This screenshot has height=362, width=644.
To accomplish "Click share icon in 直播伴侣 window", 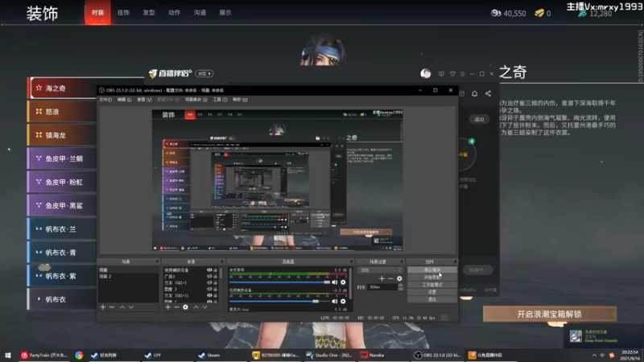I will pos(488,93).
